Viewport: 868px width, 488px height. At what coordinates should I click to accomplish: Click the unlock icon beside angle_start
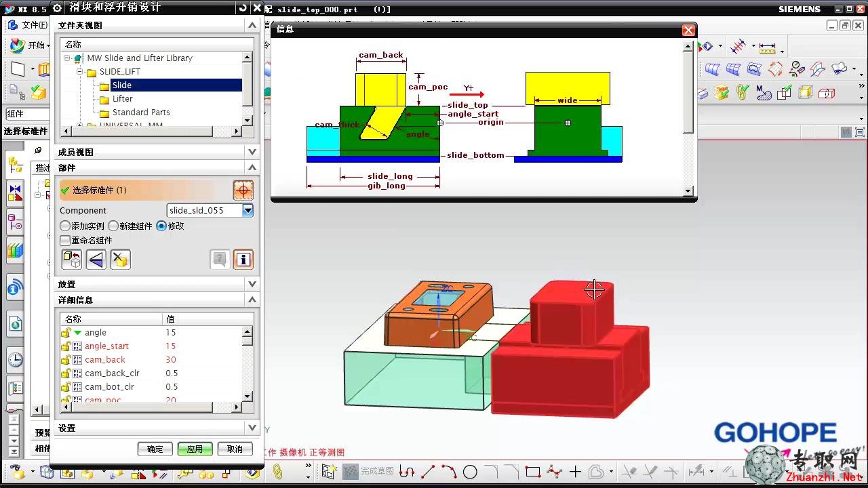[x=66, y=346]
